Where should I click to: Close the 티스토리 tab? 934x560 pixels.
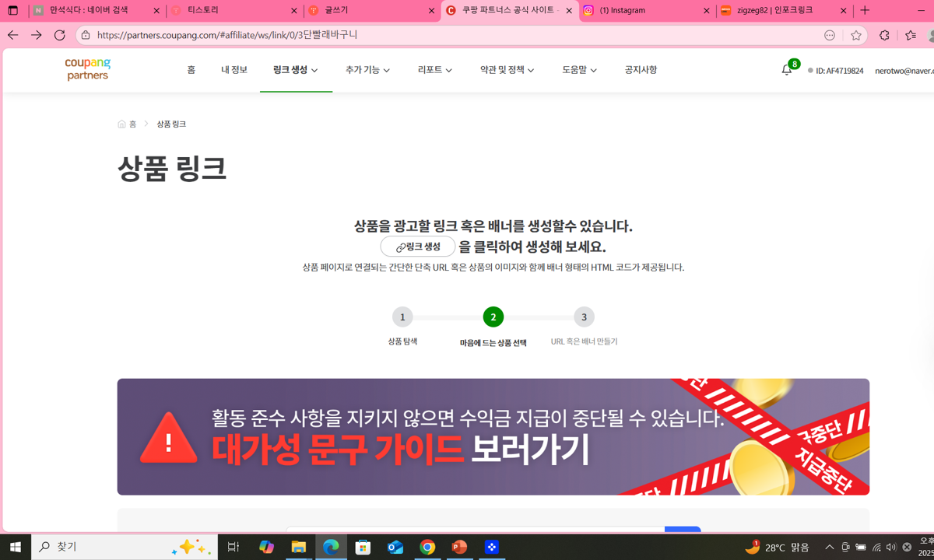pyautogui.click(x=293, y=11)
